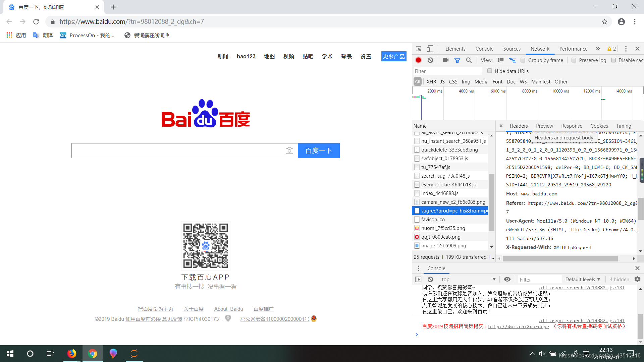The image size is (644, 362).
Task: Select index_4c46888.js request
Action: click(x=450, y=193)
